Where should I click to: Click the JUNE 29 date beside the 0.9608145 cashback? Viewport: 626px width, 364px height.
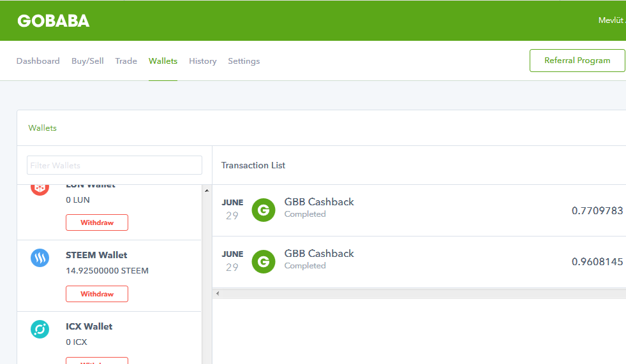point(232,261)
